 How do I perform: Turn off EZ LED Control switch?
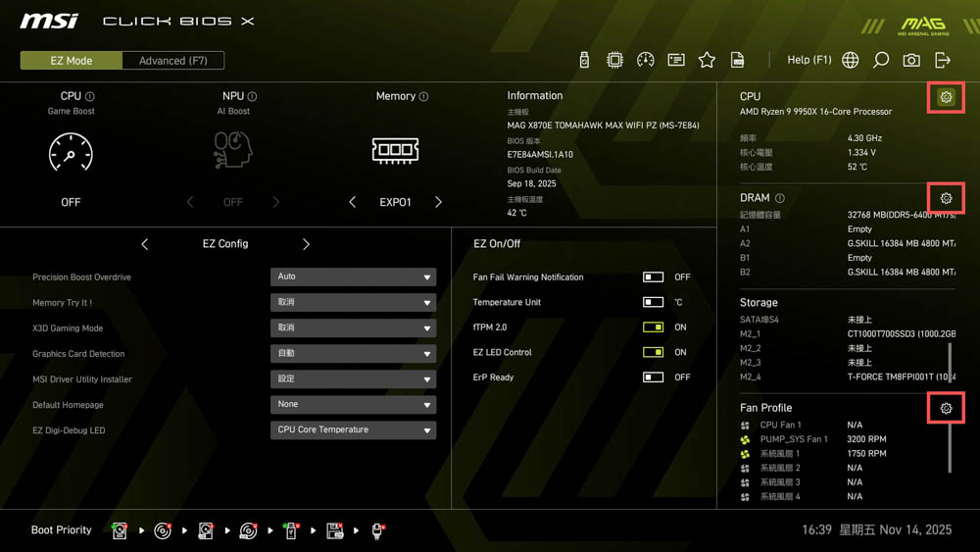[653, 352]
